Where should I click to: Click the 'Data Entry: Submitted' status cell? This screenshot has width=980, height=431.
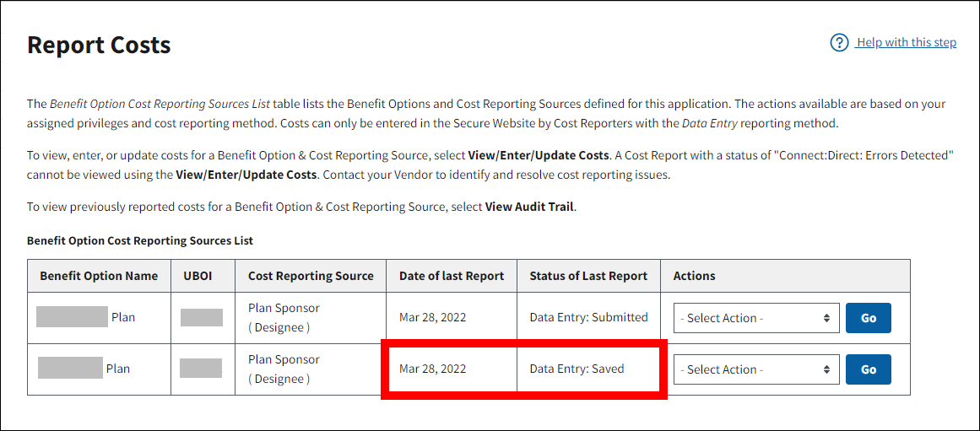pyautogui.click(x=588, y=318)
